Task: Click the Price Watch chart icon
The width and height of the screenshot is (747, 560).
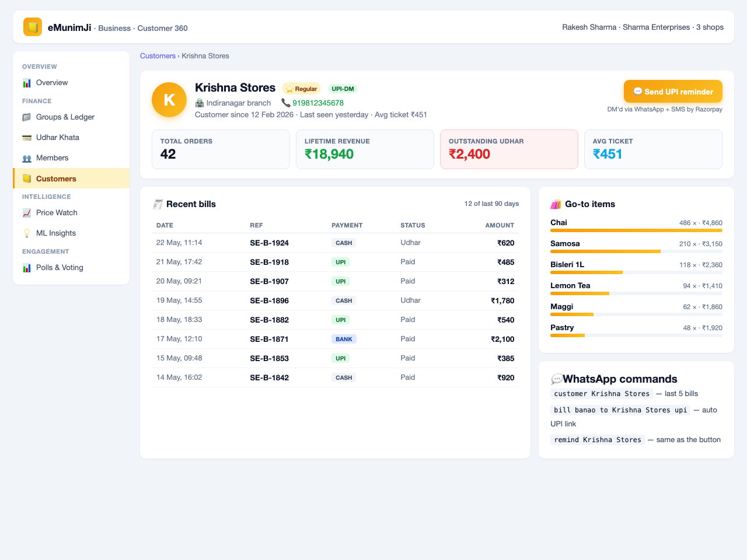Action: click(x=27, y=213)
